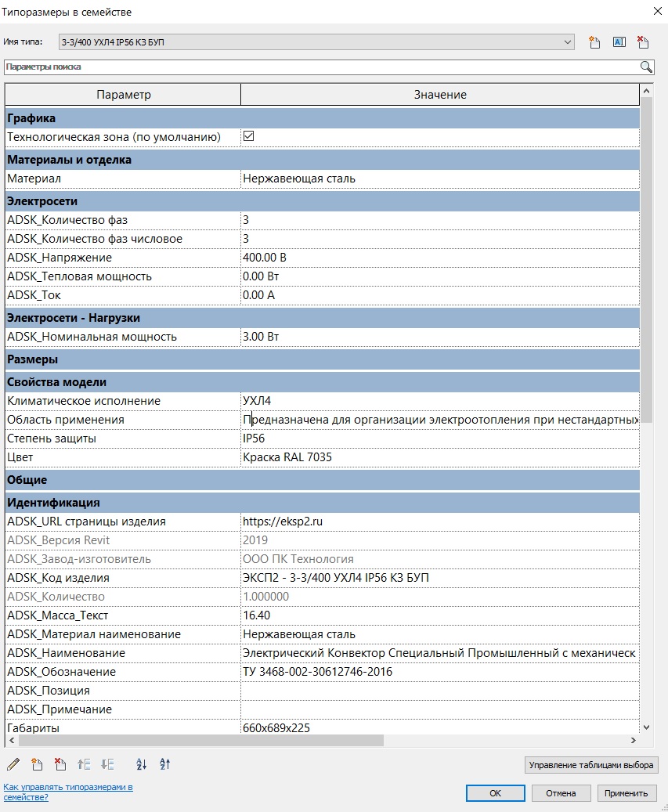668x812 pixels.
Task: Edit Цвет value Краска RAL 7035
Action: click(440, 457)
